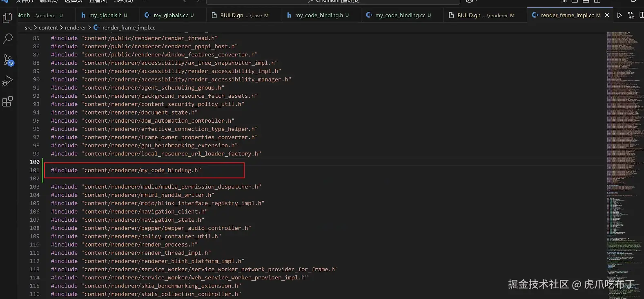Click the render_thread_impl.h include line
This screenshot has width=644, height=299.
click(131, 253)
